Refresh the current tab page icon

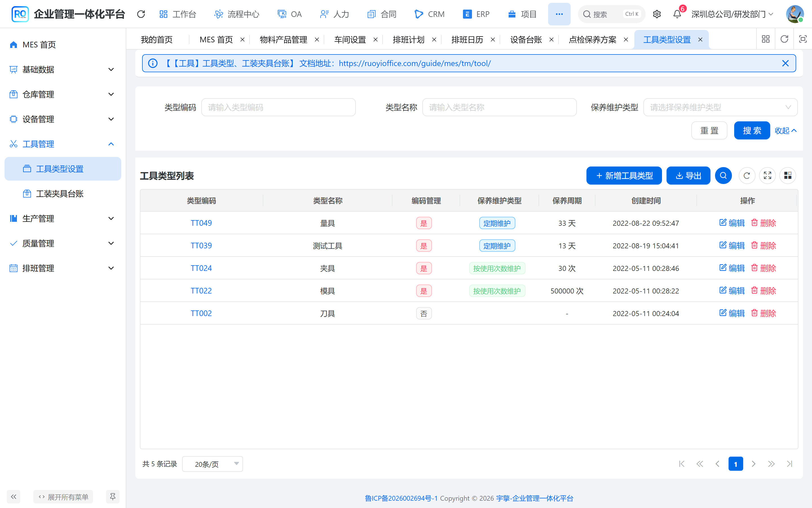(x=784, y=39)
